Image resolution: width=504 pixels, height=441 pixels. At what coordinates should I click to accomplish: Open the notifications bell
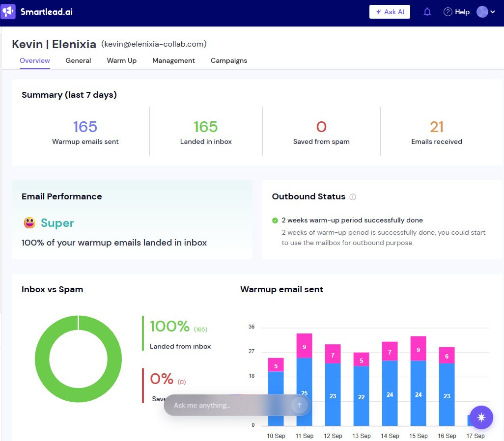[427, 12]
